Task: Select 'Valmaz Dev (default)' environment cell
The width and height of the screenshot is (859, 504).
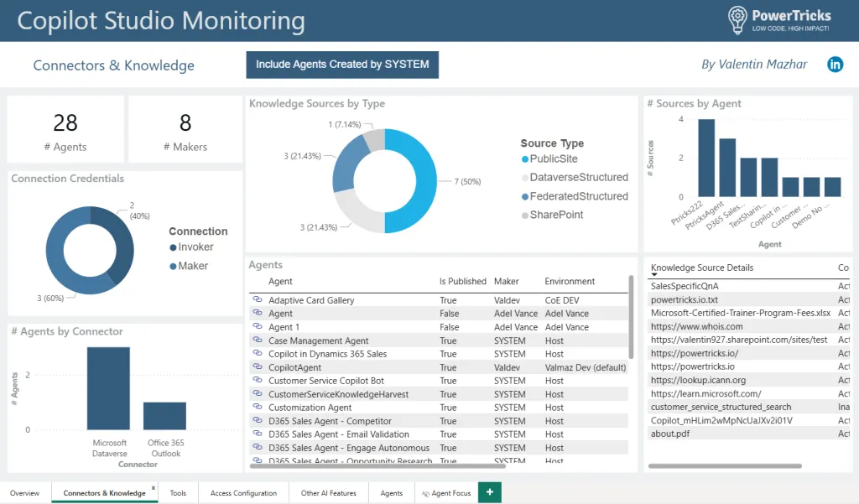Action: 585,367
